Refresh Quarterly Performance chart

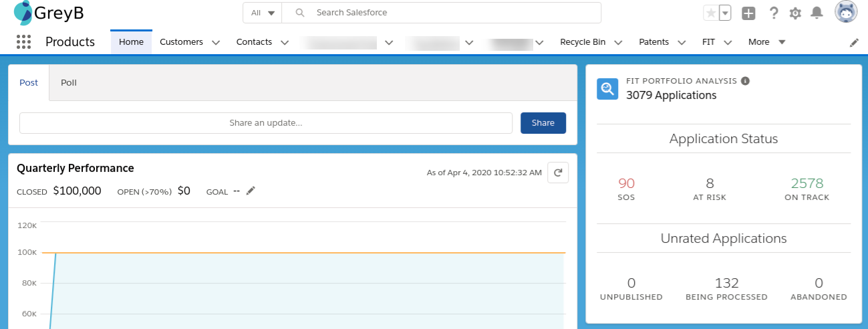[x=558, y=173]
